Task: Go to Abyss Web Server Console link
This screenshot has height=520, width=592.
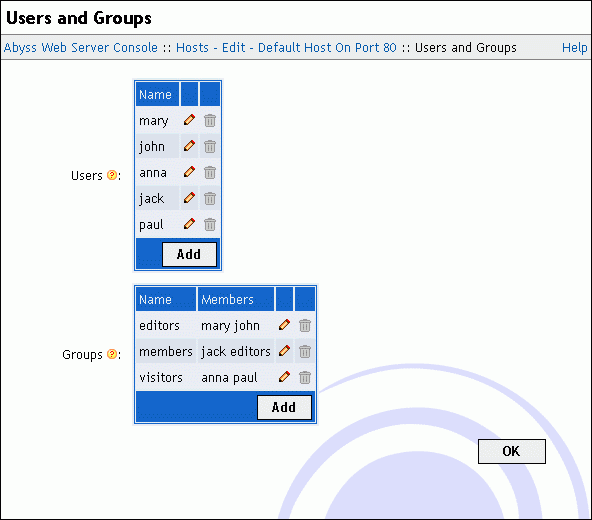Action: click(x=80, y=48)
